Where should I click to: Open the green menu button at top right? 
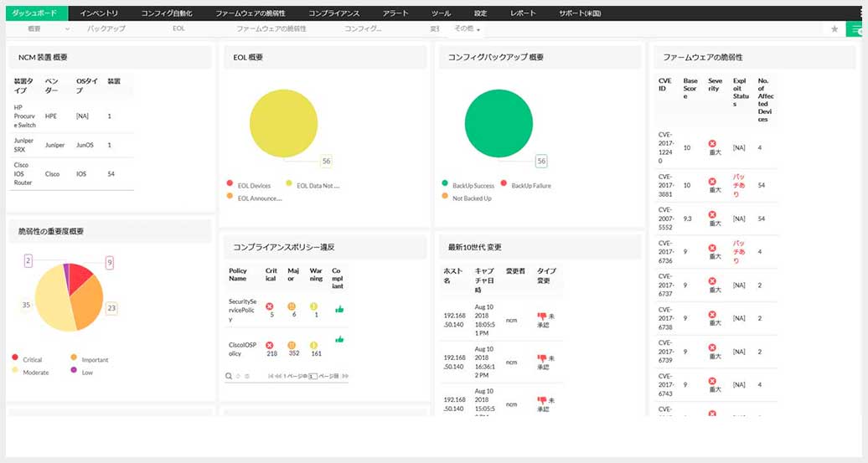click(x=856, y=28)
